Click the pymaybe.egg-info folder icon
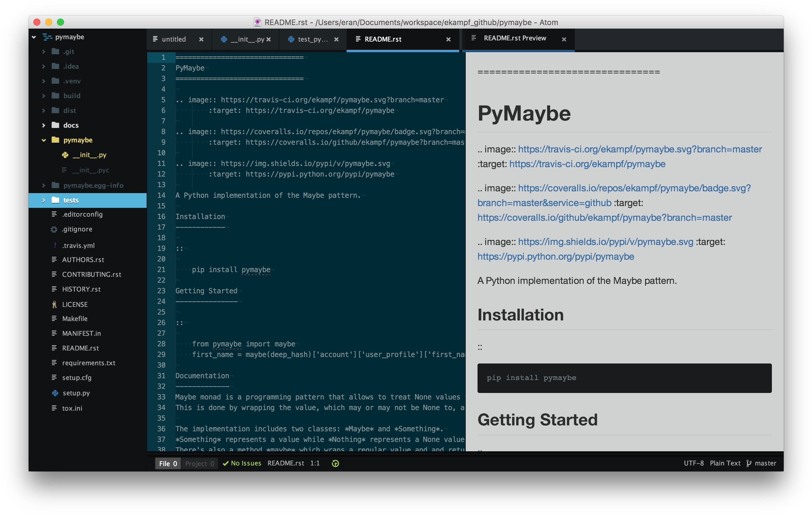 pyautogui.click(x=55, y=185)
